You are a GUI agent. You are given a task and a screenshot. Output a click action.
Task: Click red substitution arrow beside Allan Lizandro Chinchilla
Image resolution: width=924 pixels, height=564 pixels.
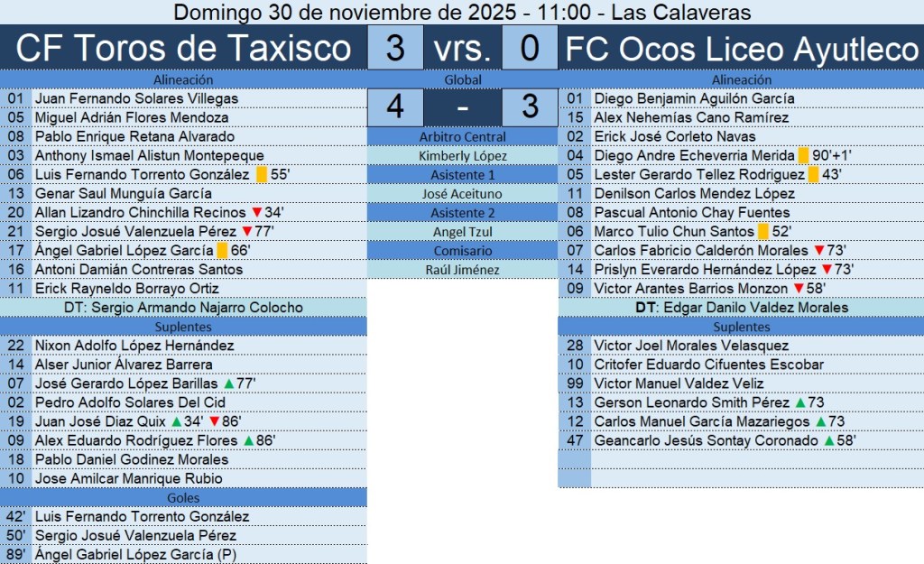coord(256,213)
